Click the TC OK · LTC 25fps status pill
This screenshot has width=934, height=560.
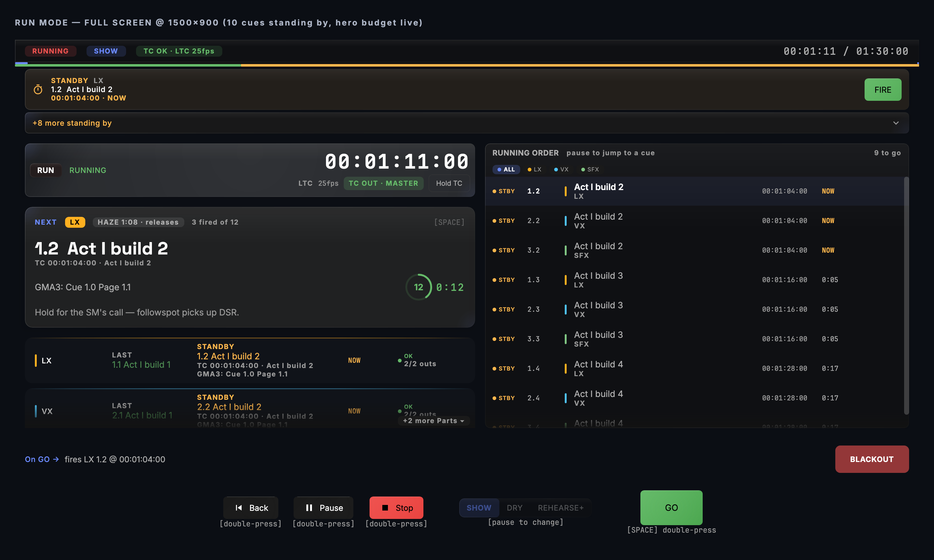pos(179,51)
